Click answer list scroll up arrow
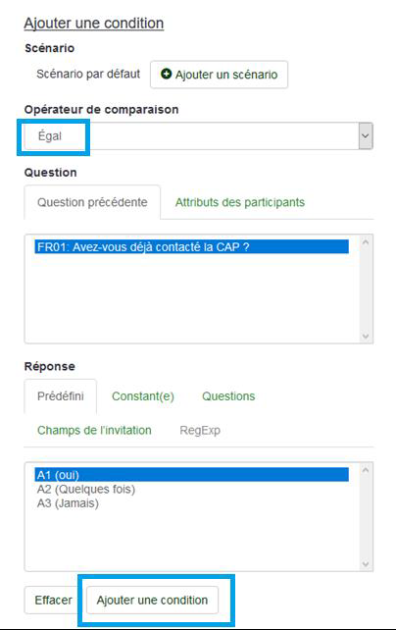Screen dimensions: 396x630 (x=365, y=470)
